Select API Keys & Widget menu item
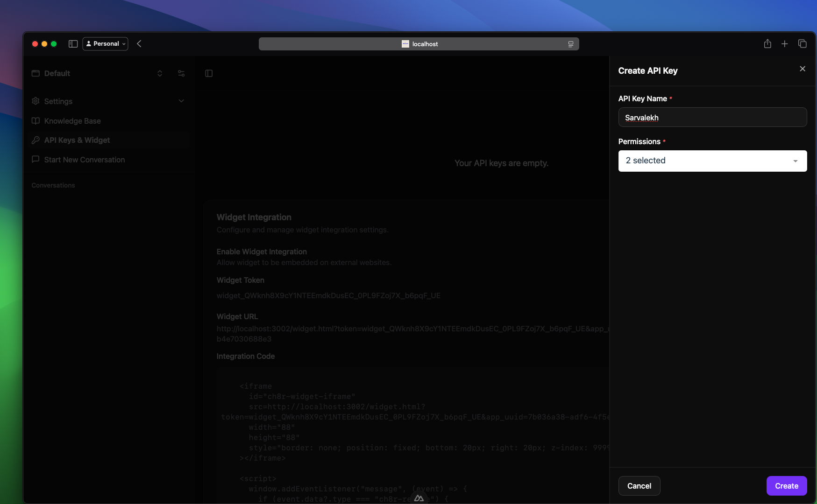Image resolution: width=817 pixels, height=504 pixels. click(77, 140)
